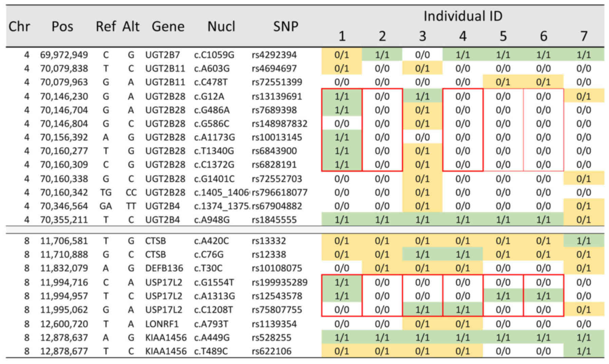Select the DEFB136 gene cell

coord(164,268)
